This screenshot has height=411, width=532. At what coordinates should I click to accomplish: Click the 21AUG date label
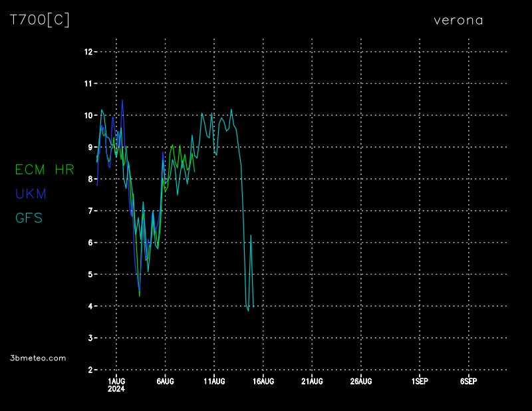pyautogui.click(x=312, y=381)
